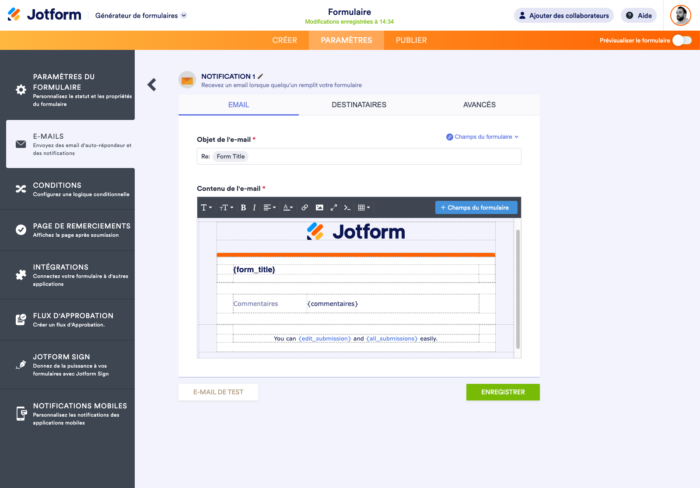This screenshot has width=700, height=488.
Task: Insert an image in the email
Action: pyautogui.click(x=319, y=208)
